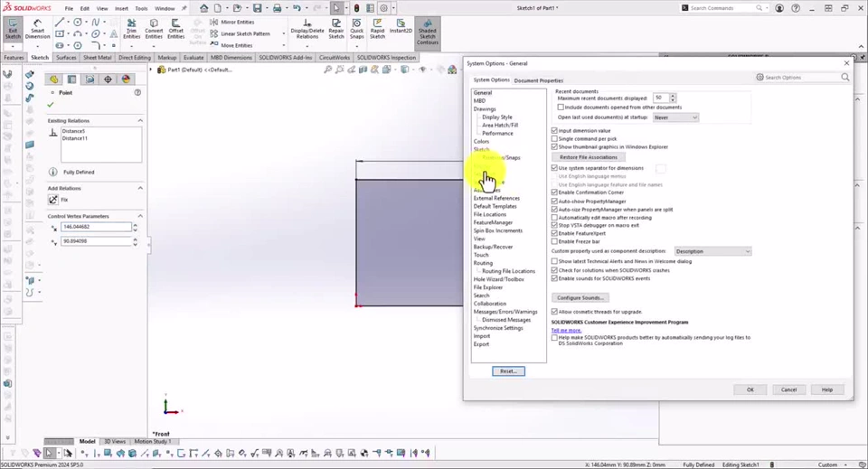Open Linear Sketch Pattern tool
This screenshot has width=868, height=469.
tap(240, 33)
